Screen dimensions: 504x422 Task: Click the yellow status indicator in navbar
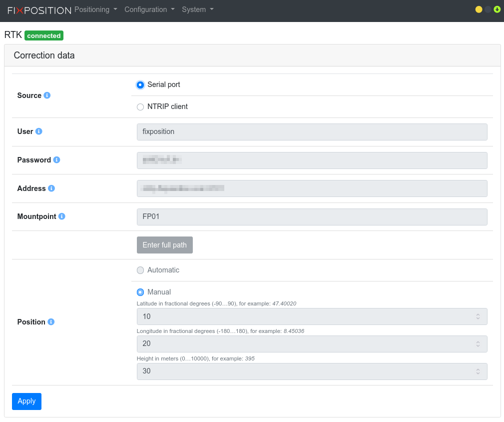click(479, 9)
